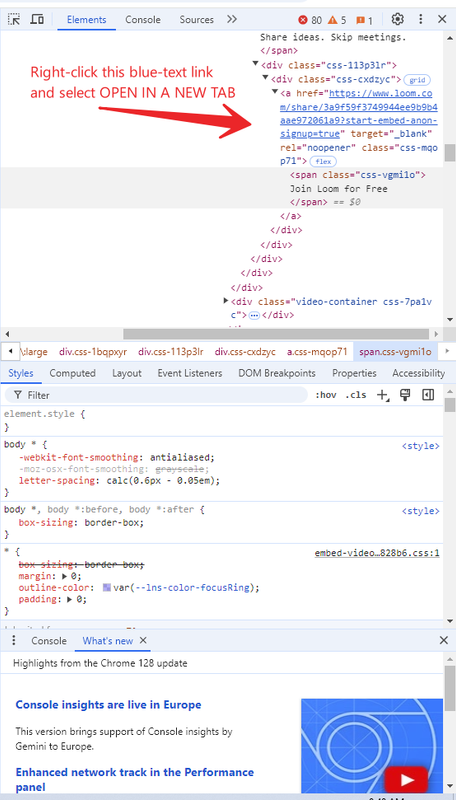Open the second <style> source link
Image resolution: width=456 pixels, height=800 pixels.
click(420, 511)
